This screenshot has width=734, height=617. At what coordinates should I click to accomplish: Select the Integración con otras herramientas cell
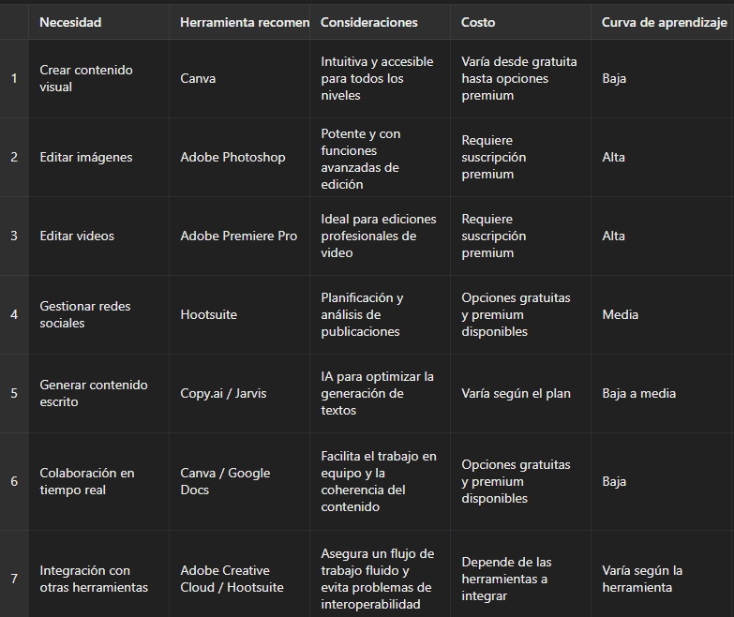click(93, 579)
